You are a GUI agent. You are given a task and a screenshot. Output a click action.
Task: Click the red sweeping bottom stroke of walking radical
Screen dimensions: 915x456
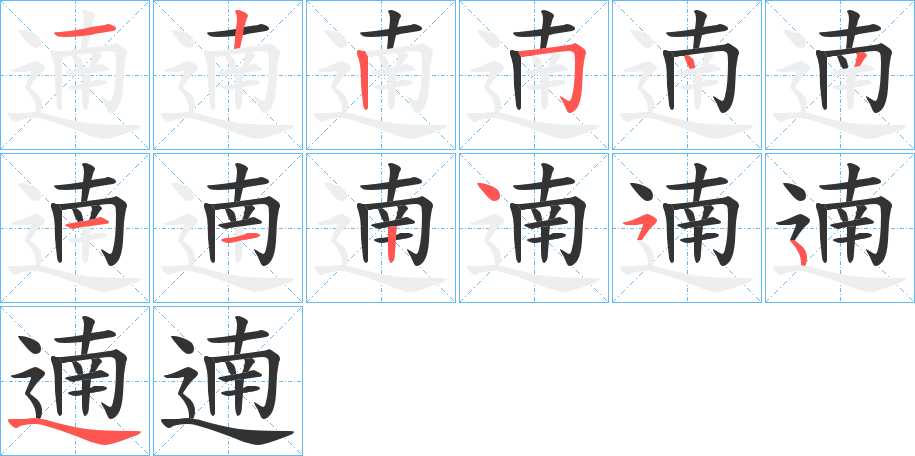[x=76, y=432]
